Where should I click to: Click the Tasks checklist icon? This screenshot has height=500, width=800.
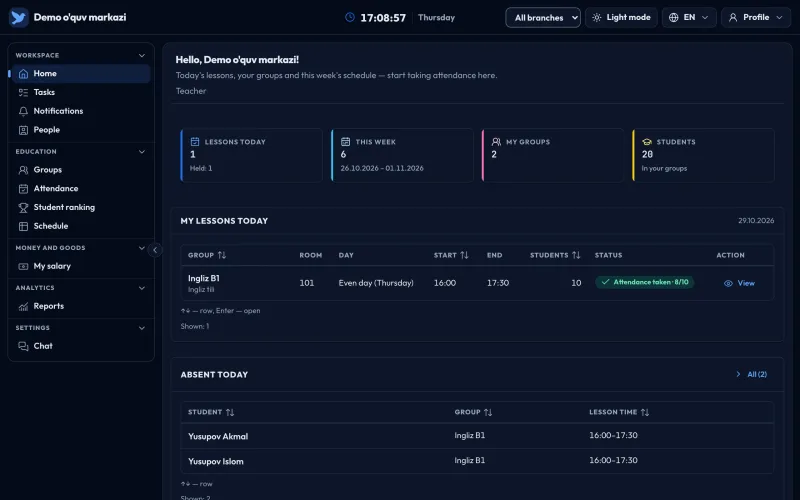(23, 92)
